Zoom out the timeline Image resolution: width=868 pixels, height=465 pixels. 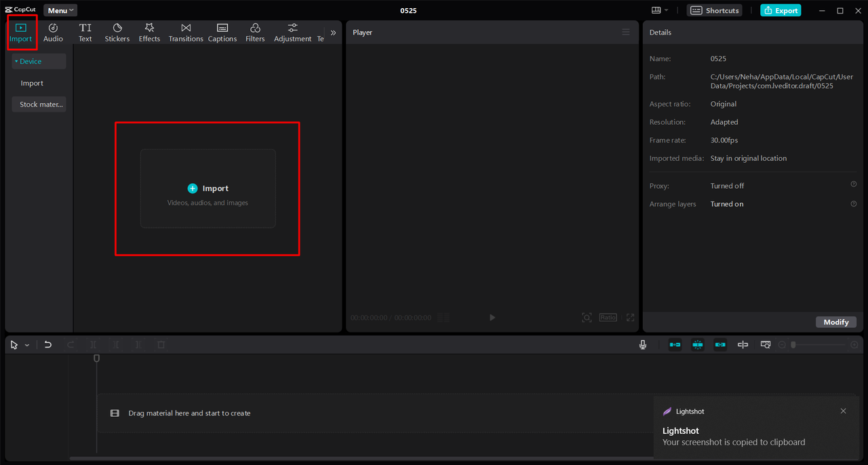click(x=782, y=345)
